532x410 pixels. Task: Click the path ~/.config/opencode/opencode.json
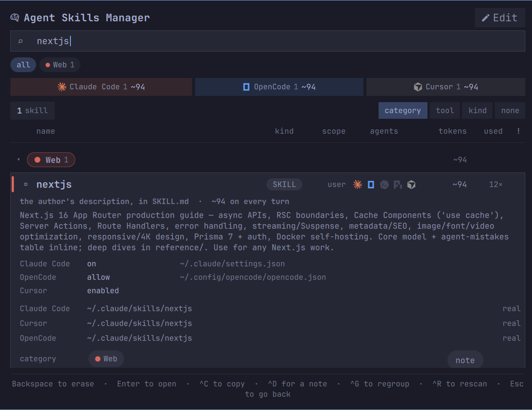253,277
